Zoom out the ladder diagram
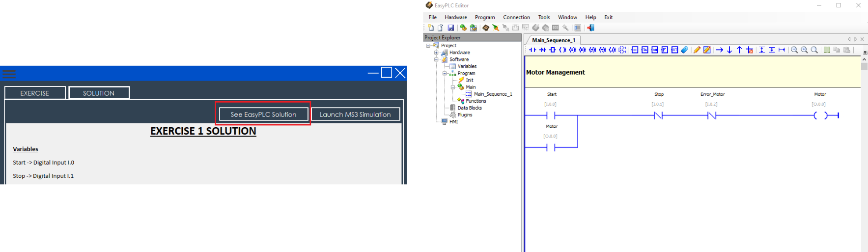Screen dimensions: 868x252 click(x=794, y=50)
